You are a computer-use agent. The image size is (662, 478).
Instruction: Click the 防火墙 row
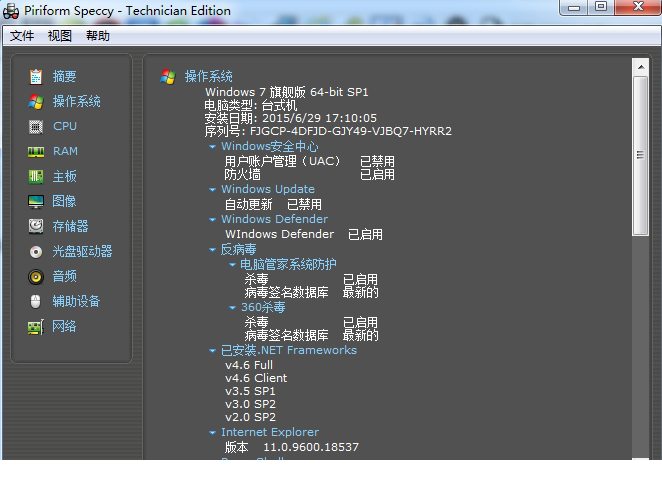click(x=309, y=174)
